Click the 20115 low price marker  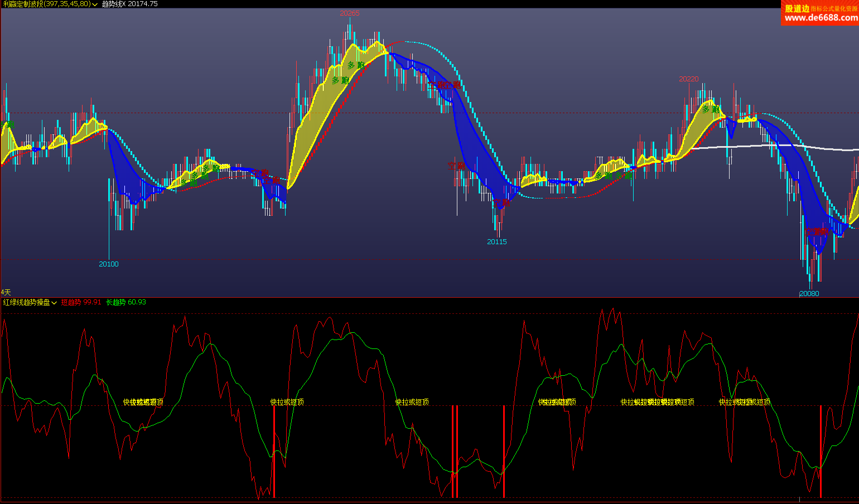tap(496, 242)
